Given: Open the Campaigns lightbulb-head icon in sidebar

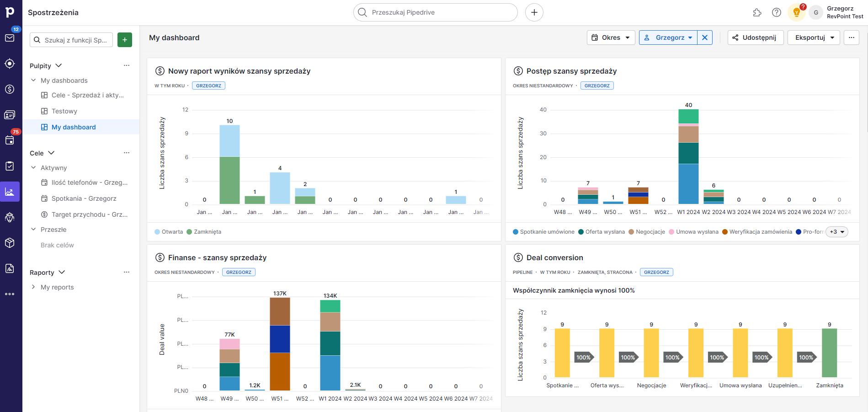Looking at the screenshot, I should click(x=10, y=217).
